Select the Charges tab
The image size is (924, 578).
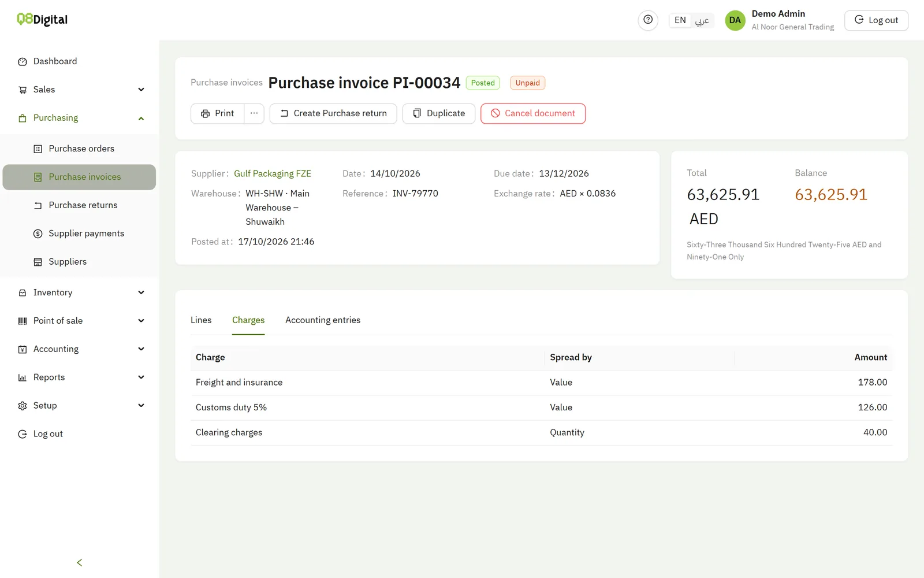coord(248,320)
